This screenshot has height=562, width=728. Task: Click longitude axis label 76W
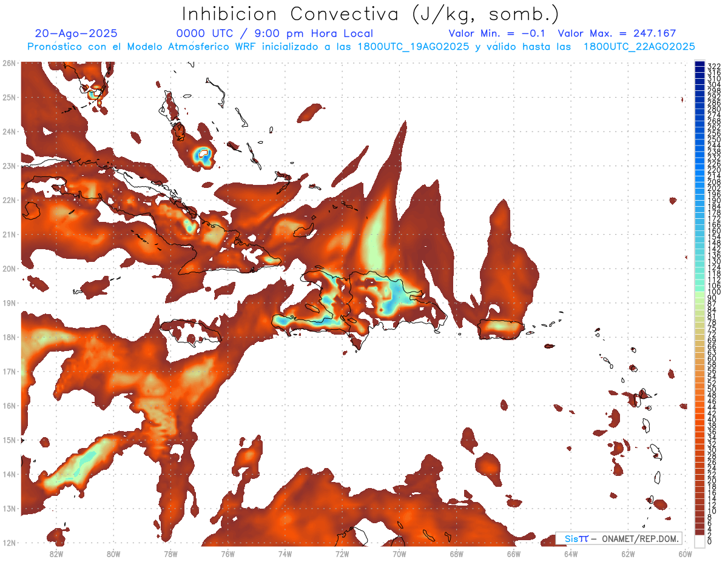pyautogui.click(x=227, y=554)
